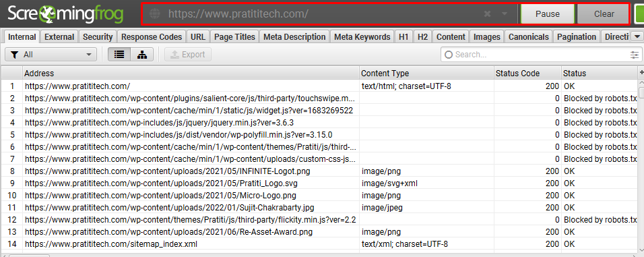Switch to site structure tree view

pos(142,54)
